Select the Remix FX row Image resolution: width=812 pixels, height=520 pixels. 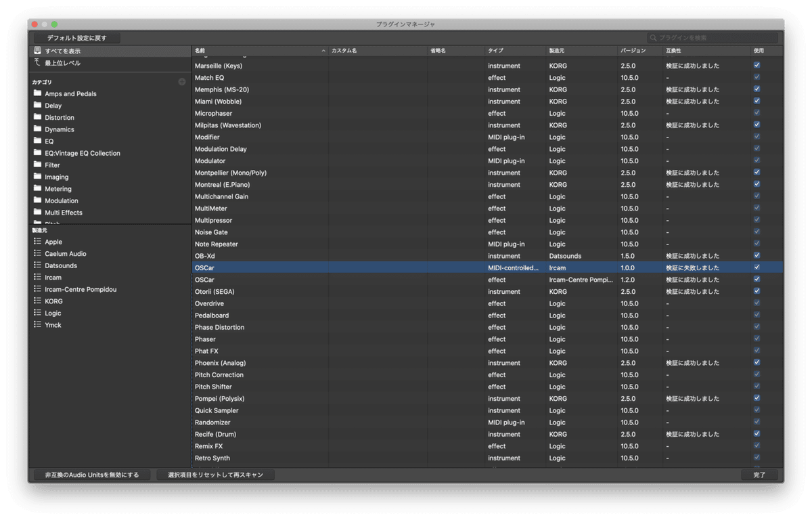tap(487, 446)
